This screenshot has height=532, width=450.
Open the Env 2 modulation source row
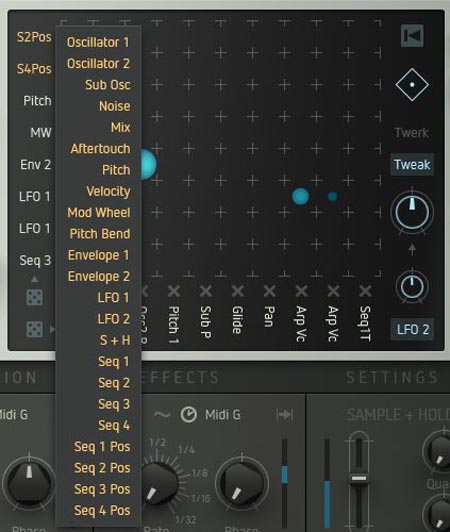(36, 165)
